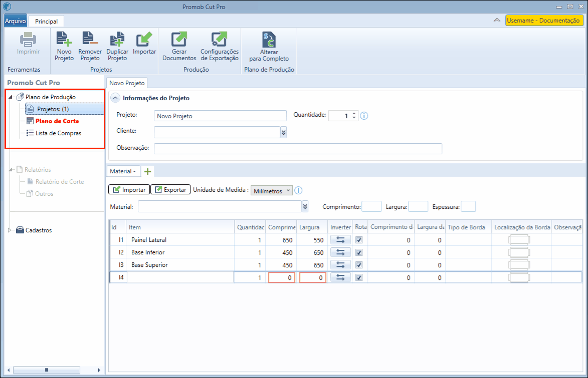
Task: Collapse the Relatórios tree node
Action: 11,170
